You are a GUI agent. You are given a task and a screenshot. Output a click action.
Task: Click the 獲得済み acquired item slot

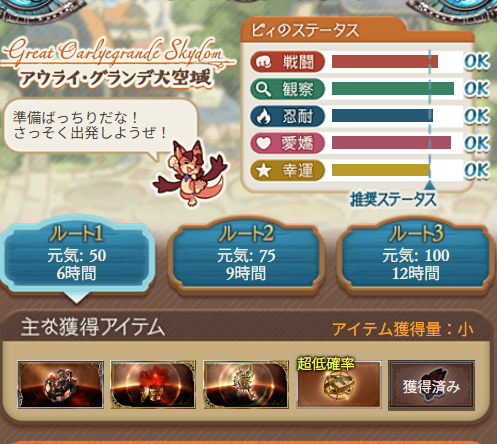(432, 385)
